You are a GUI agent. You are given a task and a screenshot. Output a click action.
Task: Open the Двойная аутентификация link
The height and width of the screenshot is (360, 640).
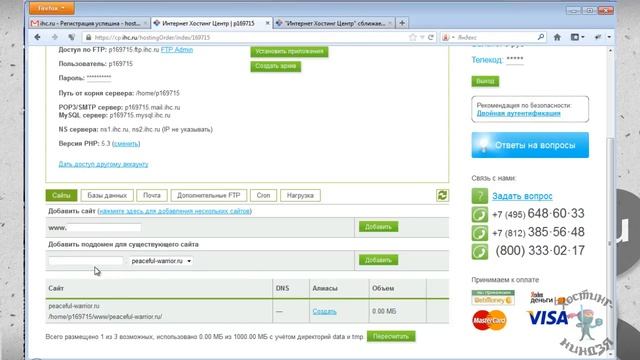pos(518,113)
